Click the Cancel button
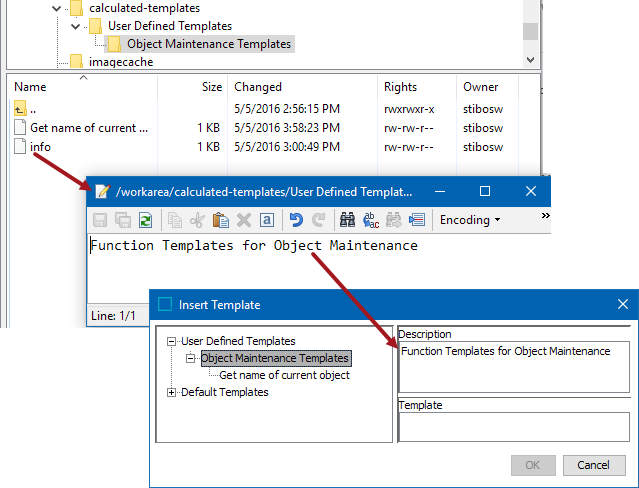639x488 pixels. (x=594, y=465)
